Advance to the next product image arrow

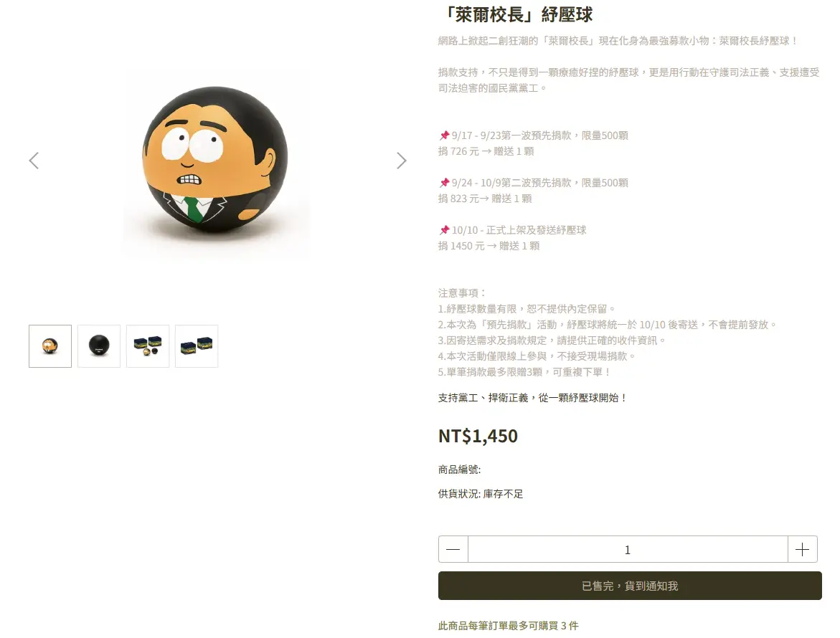[x=401, y=161]
